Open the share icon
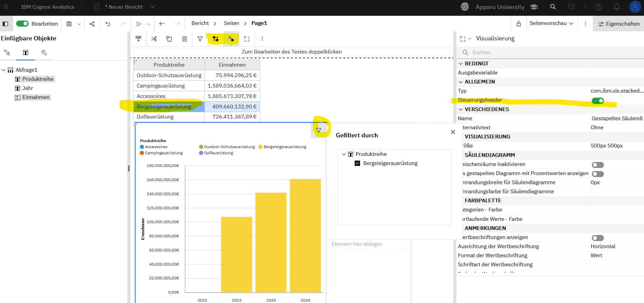Viewport: 644px width, 303px height. [x=92, y=24]
